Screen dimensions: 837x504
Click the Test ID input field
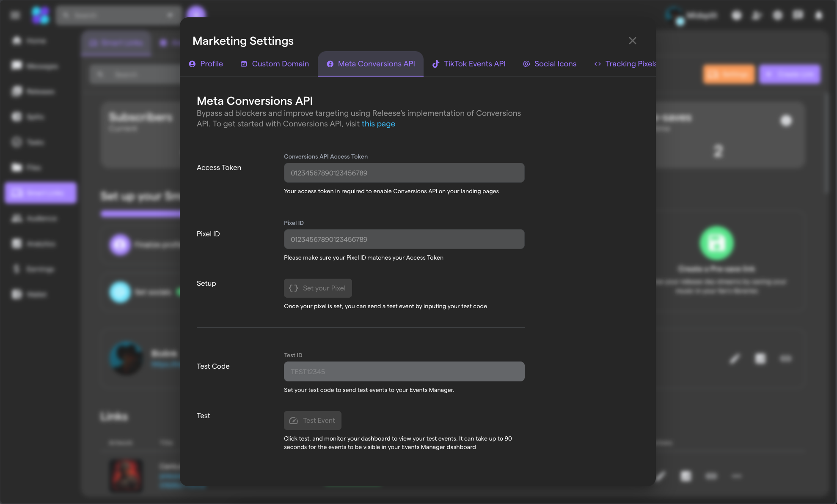(x=404, y=372)
